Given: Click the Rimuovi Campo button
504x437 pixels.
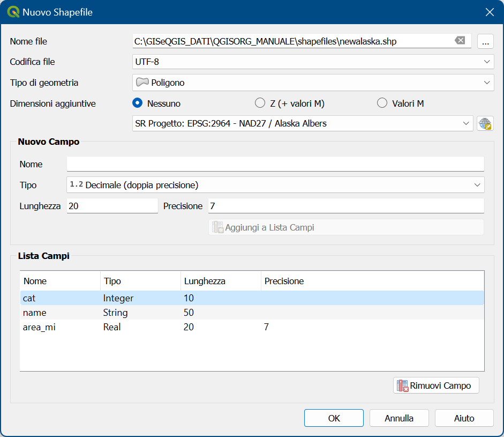Looking at the screenshot, I should [436, 386].
